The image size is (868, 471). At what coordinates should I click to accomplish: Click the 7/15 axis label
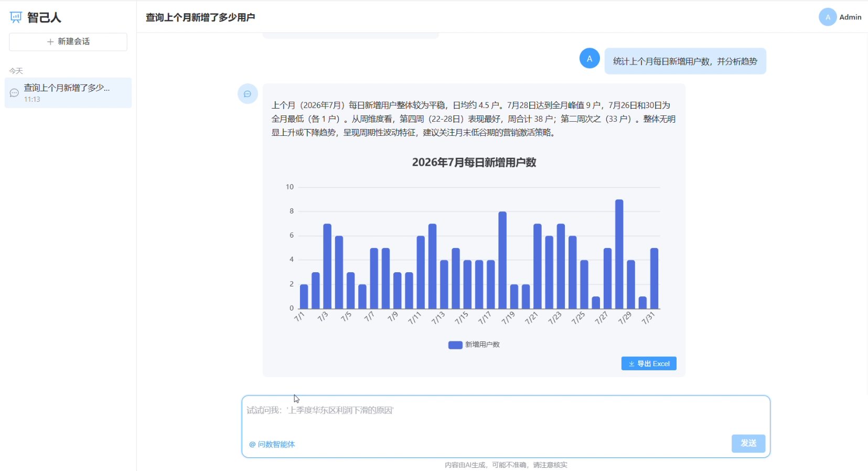(x=462, y=318)
